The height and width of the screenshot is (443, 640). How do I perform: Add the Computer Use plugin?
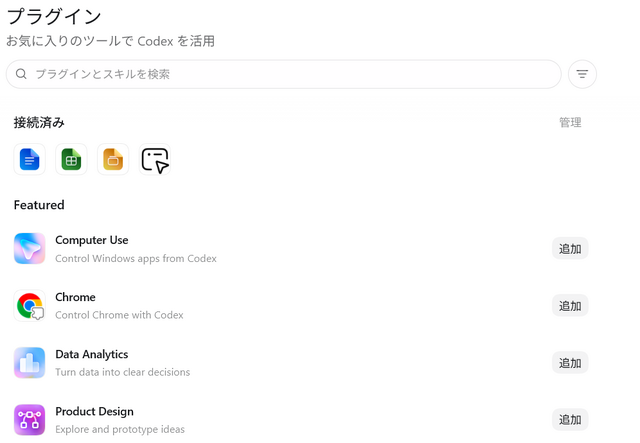point(570,248)
